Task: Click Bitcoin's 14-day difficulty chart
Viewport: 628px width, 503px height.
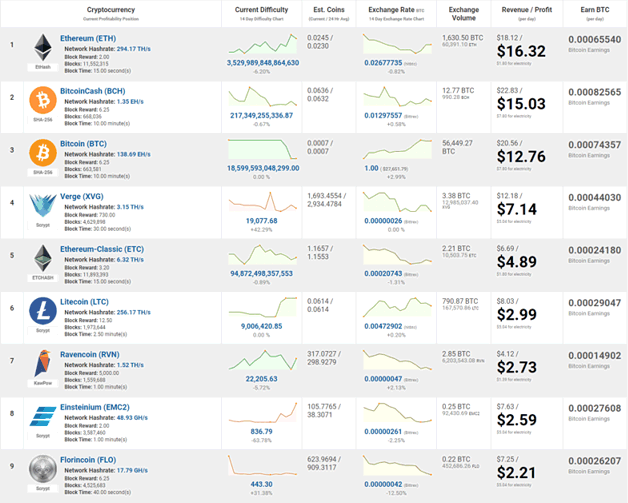Action: pyautogui.click(x=260, y=147)
